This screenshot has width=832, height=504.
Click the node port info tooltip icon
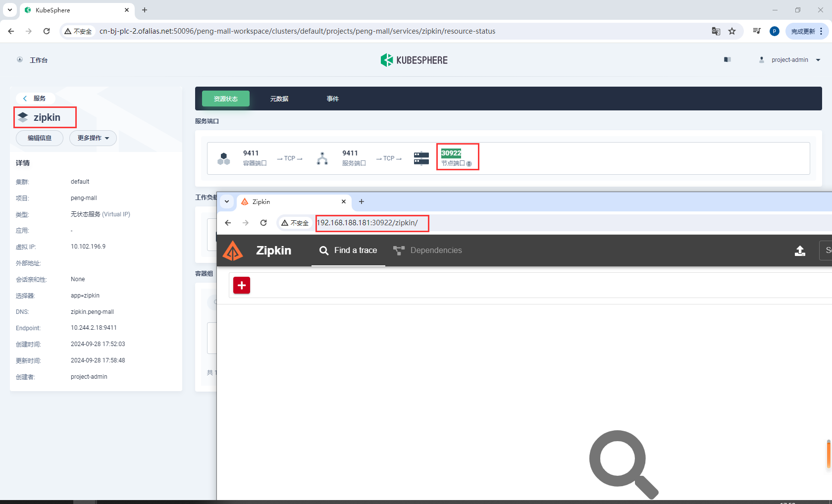[469, 164]
